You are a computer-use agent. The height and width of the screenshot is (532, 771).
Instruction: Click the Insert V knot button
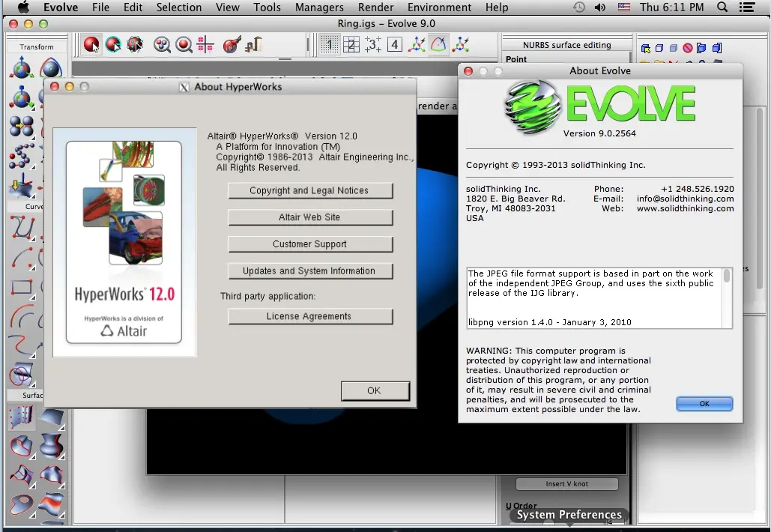point(566,484)
